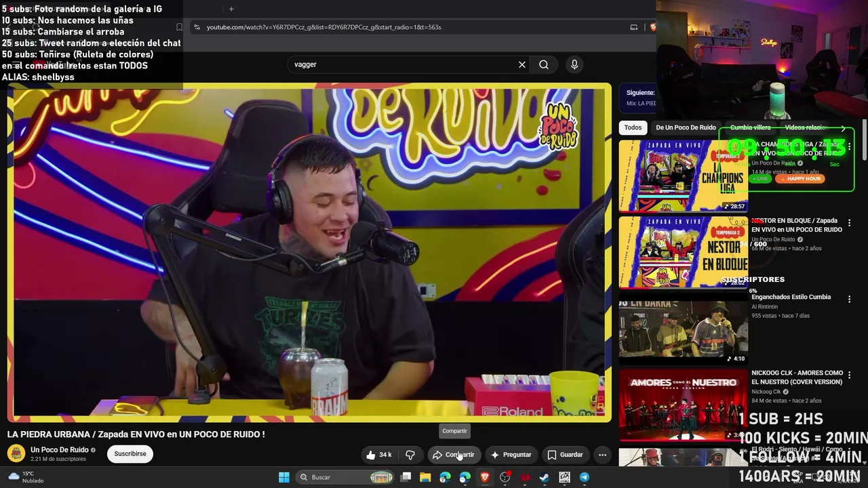
Task: Select the Videos relacionados chip
Action: (x=807, y=127)
